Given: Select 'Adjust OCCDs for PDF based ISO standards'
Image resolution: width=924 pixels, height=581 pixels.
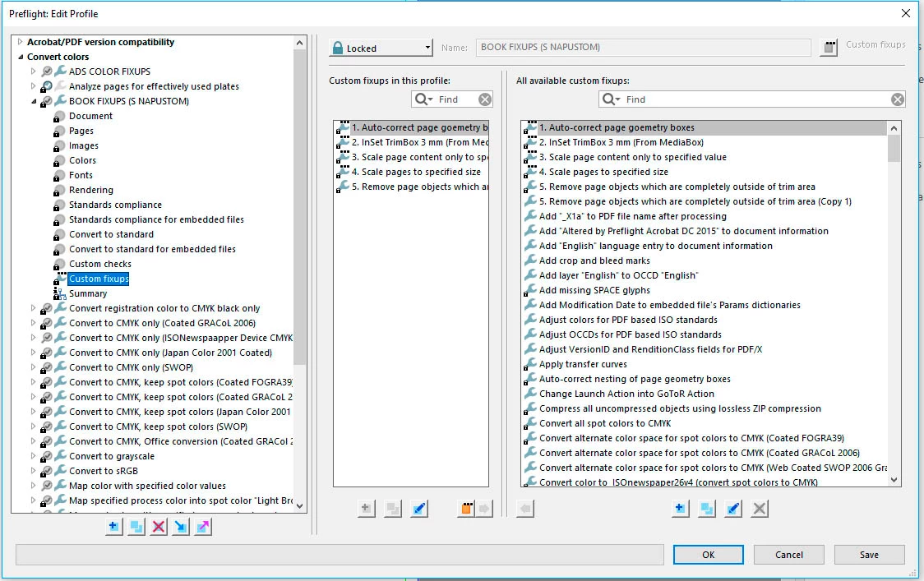Looking at the screenshot, I should click(x=630, y=334).
